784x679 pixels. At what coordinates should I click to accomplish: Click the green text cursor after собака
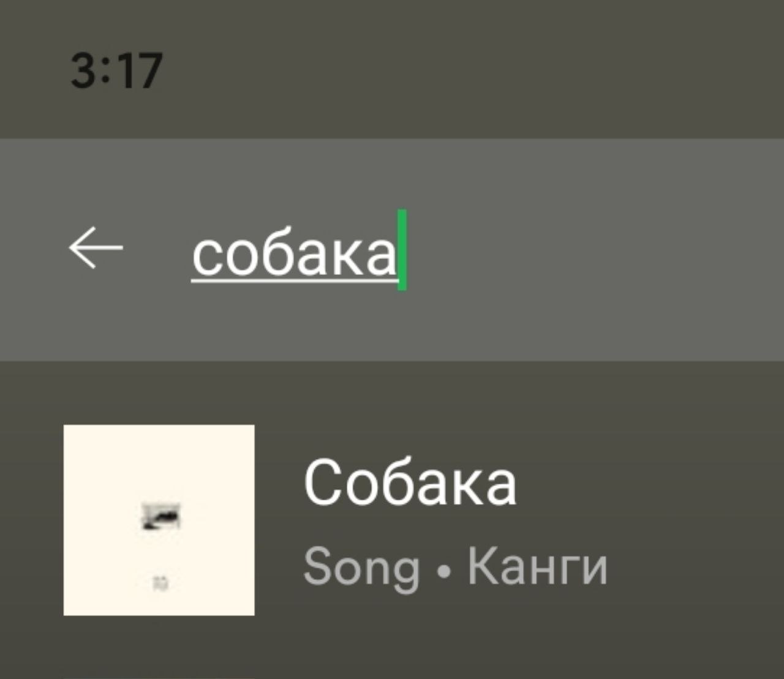pos(402,250)
